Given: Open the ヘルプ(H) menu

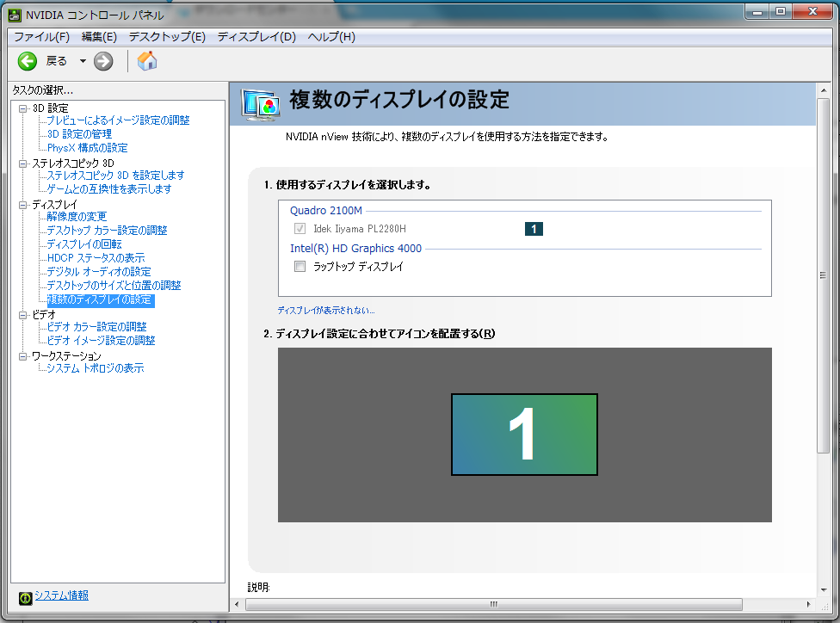Looking at the screenshot, I should pyautogui.click(x=331, y=36).
